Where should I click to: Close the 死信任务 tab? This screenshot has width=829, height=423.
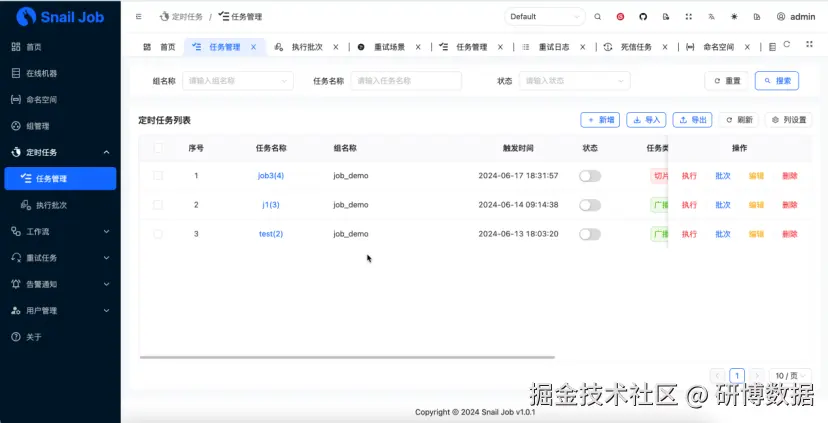coord(665,47)
